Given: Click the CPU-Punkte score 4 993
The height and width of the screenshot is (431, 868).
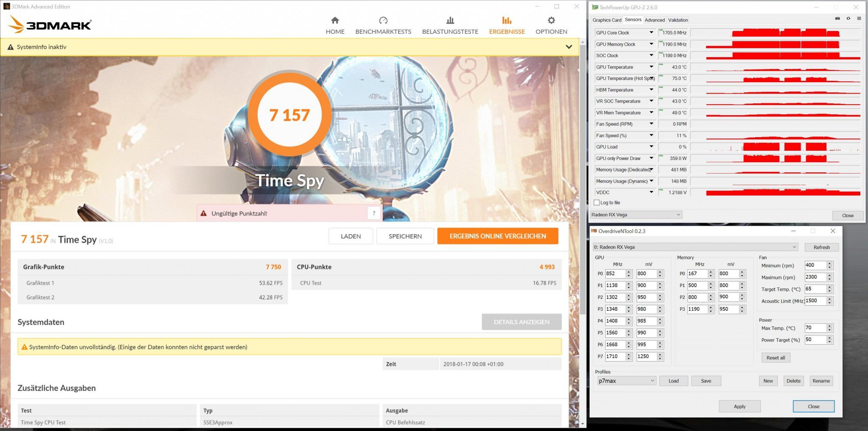Looking at the screenshot, I should pyautogui.click(x=547, y=267).
